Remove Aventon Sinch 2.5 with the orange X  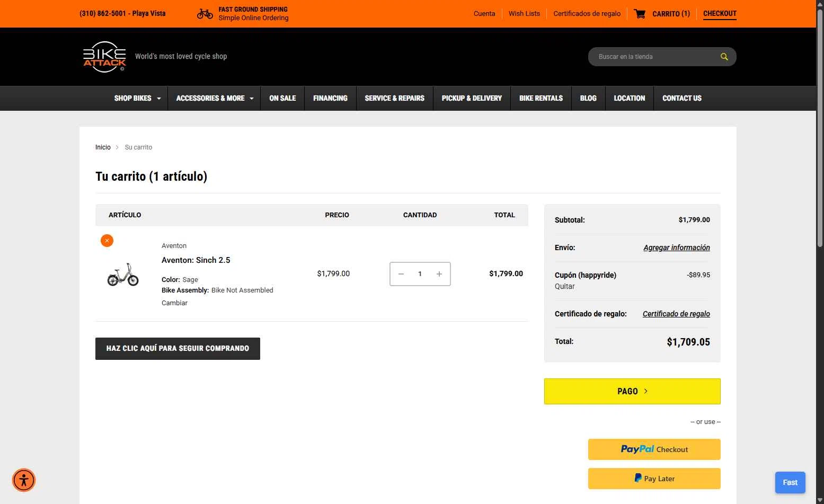107,241
